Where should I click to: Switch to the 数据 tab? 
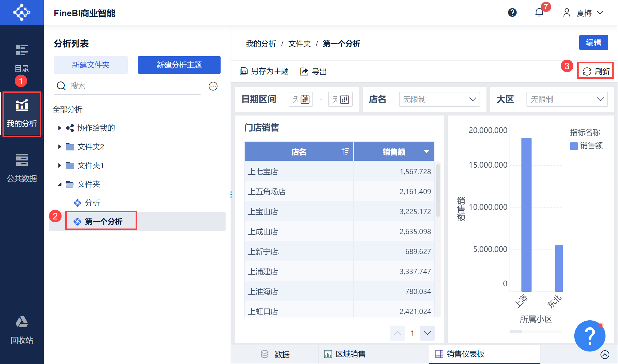pos(275,354)
